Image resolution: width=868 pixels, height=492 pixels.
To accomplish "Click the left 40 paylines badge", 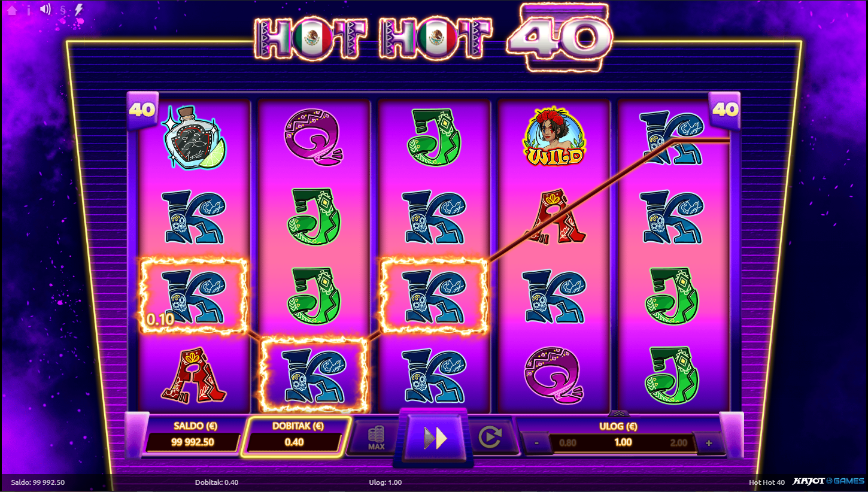I will point(142,110).
